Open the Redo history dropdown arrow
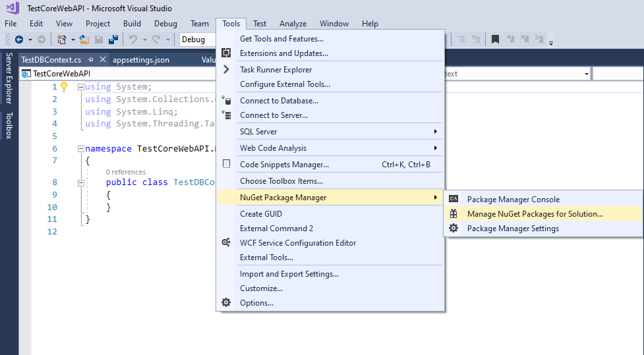The image size is (644, 355). coord(167,40)
